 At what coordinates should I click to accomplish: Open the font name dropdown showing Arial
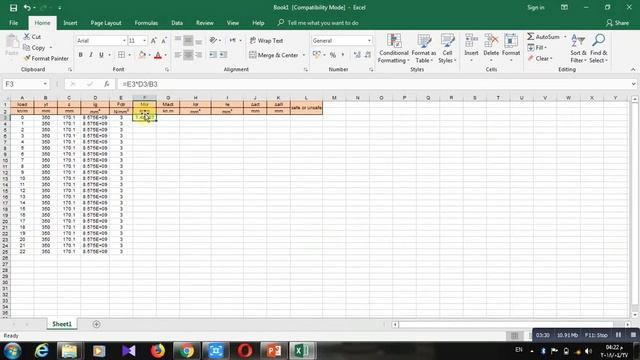[124, 41]
